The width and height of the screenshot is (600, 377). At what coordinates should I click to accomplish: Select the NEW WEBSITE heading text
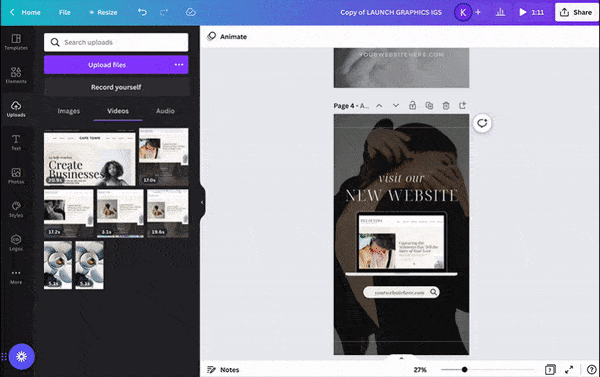(x=401, y=196)
